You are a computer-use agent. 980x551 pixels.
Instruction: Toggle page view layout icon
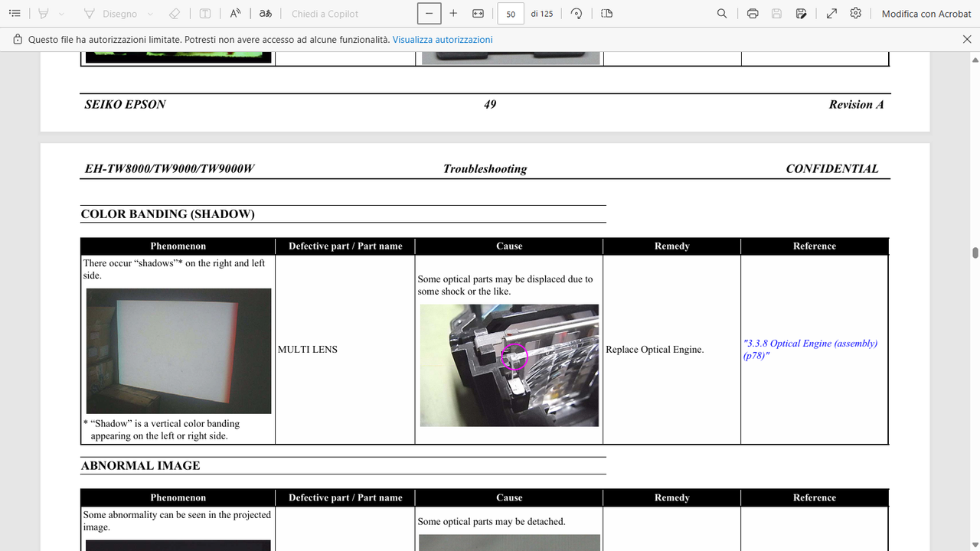pyautogui.click(x=606, y=14)
